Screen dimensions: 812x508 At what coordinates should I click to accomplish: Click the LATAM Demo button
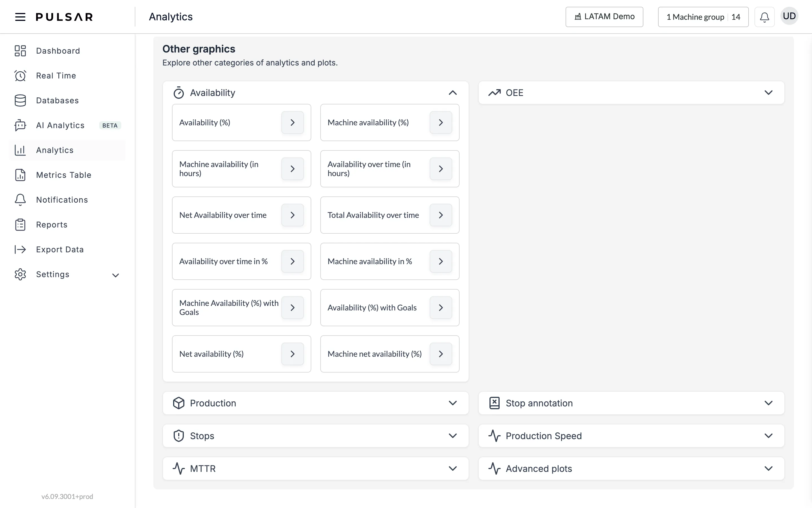[604, 17]
